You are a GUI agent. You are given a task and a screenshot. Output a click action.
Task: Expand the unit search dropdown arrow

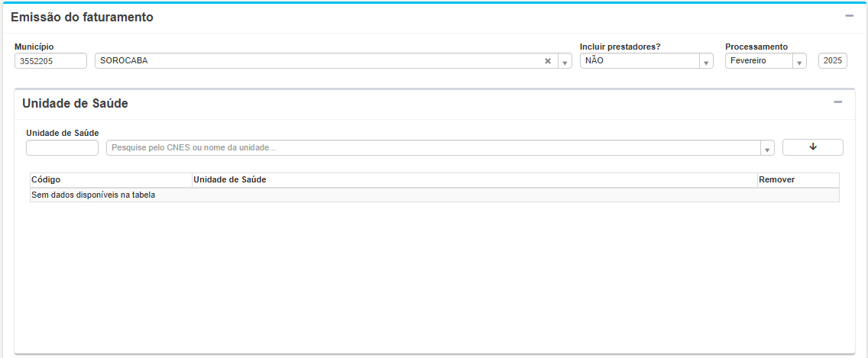(767, 148)
